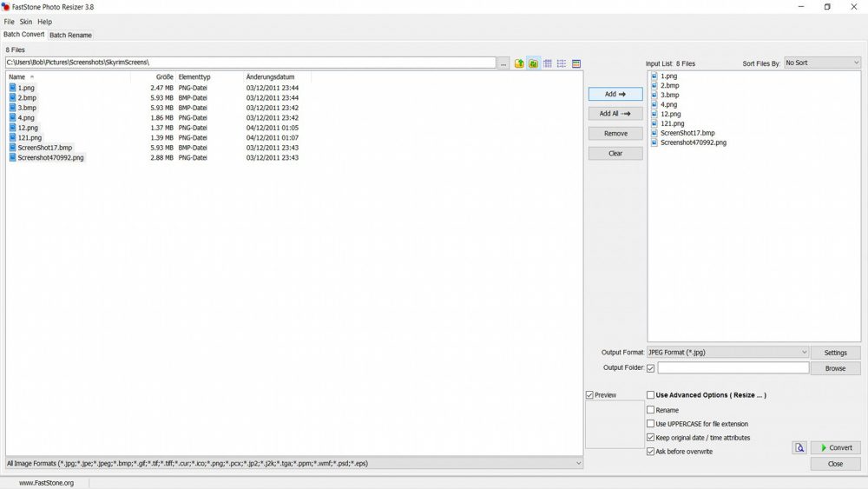The height and width of the screenshot is (489, 868).
Task: Open the Help menu
Action: coord(45,22)
